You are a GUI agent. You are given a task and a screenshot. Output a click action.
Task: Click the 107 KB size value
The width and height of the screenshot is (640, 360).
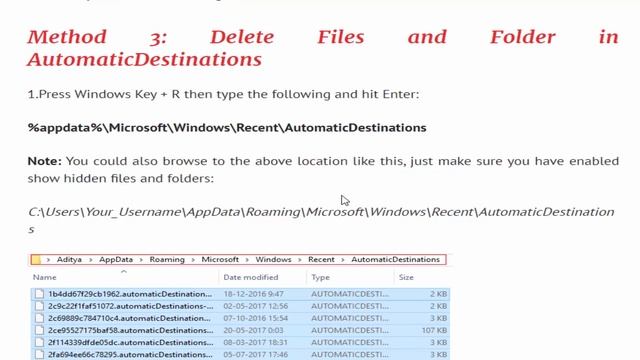coord(434,330)
